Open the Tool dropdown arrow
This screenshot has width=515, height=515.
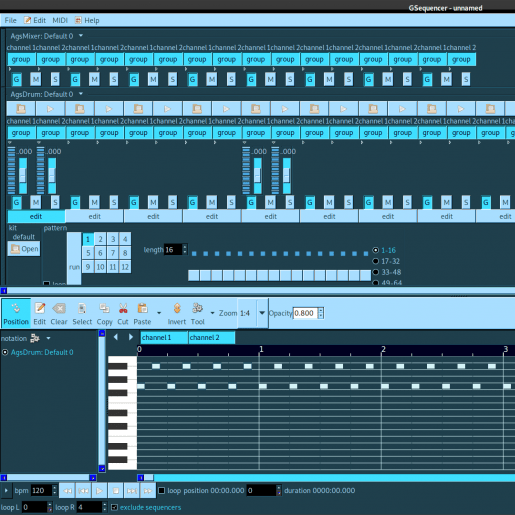pos(212,313)
